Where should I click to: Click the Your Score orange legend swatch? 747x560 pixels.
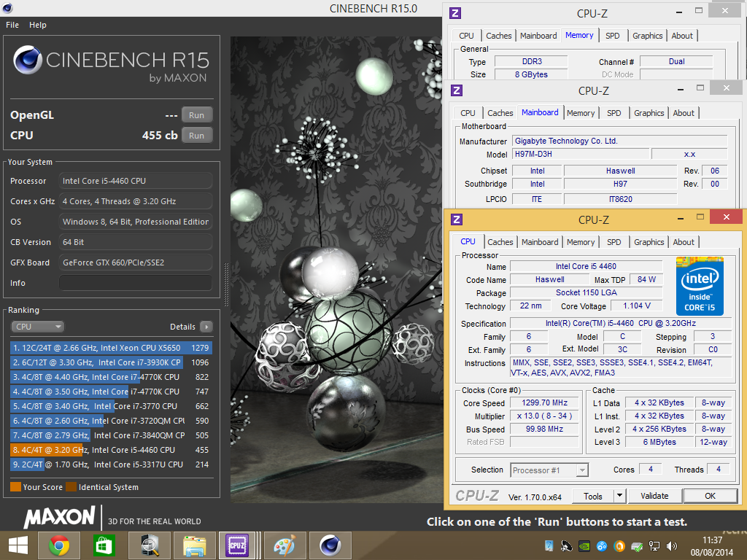16,486
